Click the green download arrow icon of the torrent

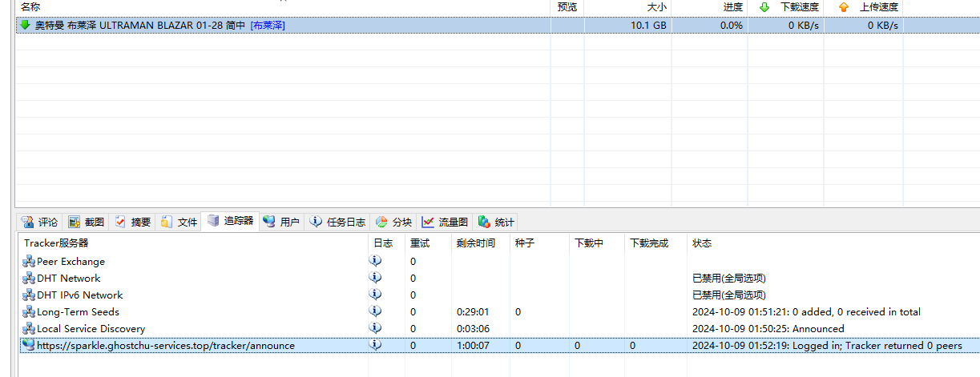click(x=25, y=26)
